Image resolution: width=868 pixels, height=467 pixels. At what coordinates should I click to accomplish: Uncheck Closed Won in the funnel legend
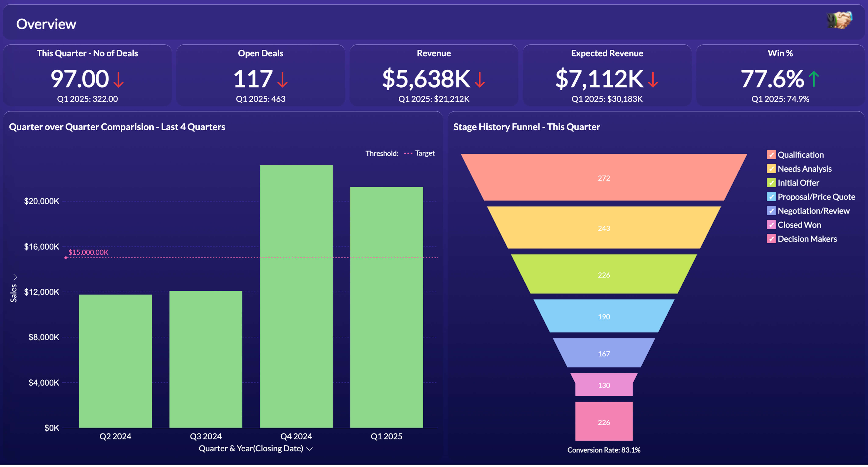[x=772, y=225]
